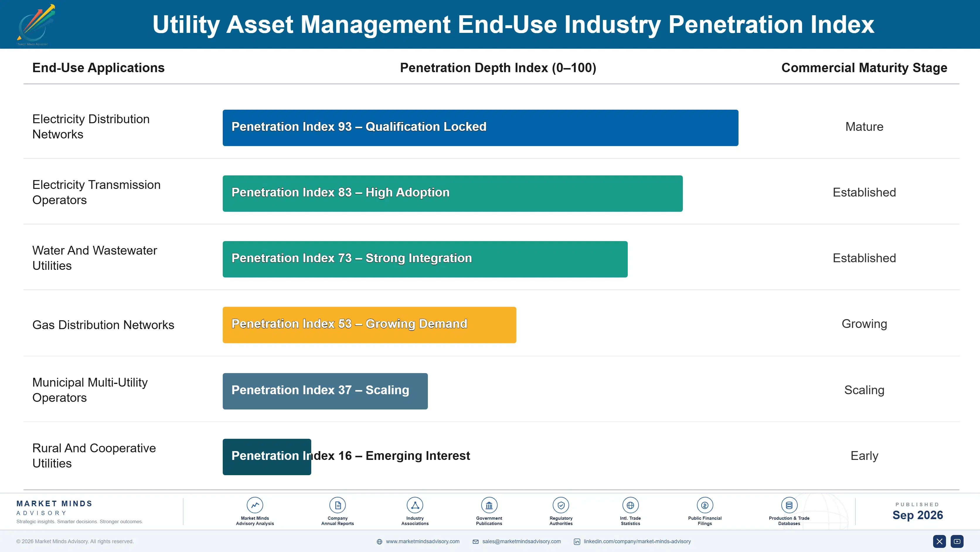Select Electricity Transmission Operators row label
This screenshot has width=980, height=552.
(x=96, y=192)
